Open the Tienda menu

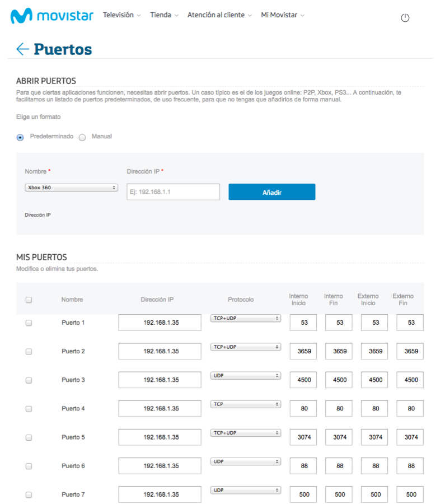coord(164,15)
